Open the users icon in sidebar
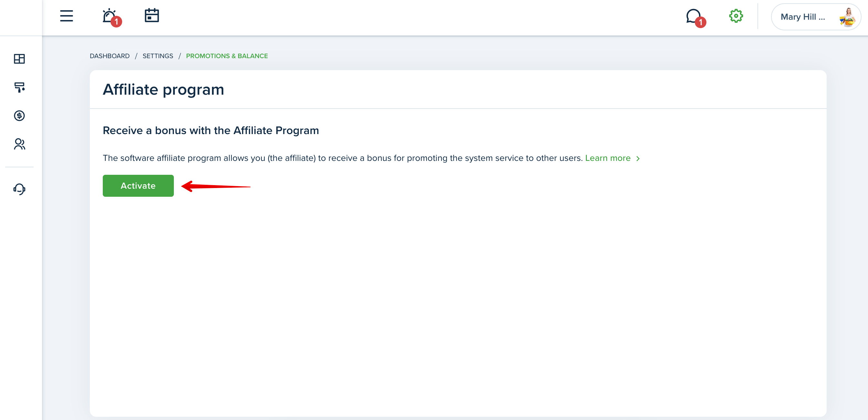868x420 pixels. coord(19,144)
